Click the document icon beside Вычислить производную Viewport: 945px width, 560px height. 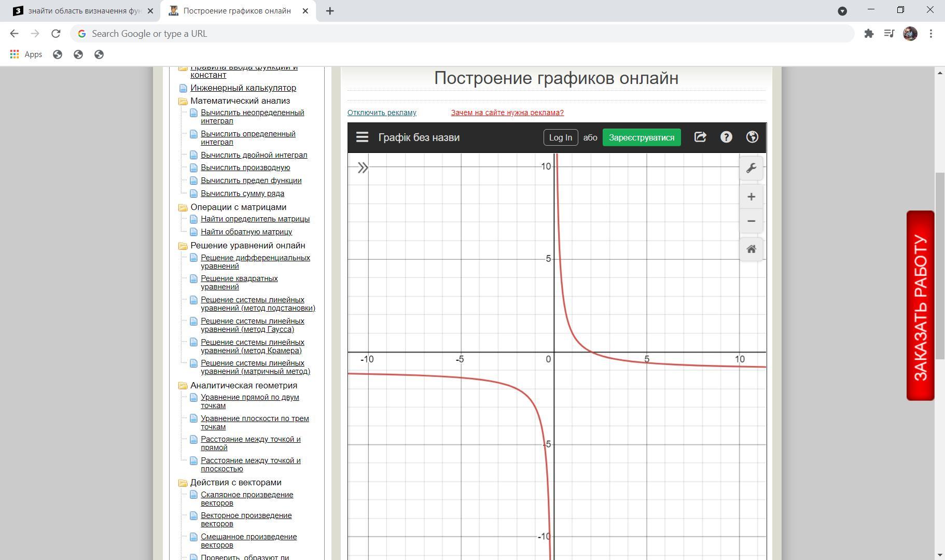point(193,167)
